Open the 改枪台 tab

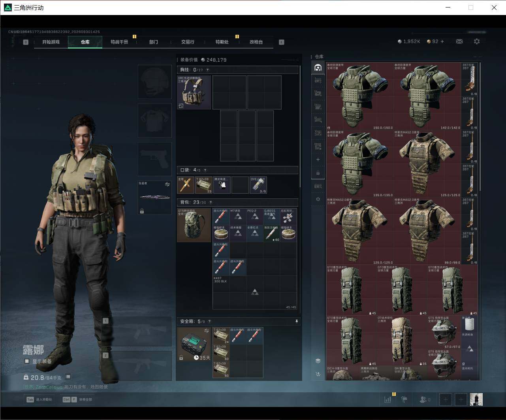coord(256,42)
